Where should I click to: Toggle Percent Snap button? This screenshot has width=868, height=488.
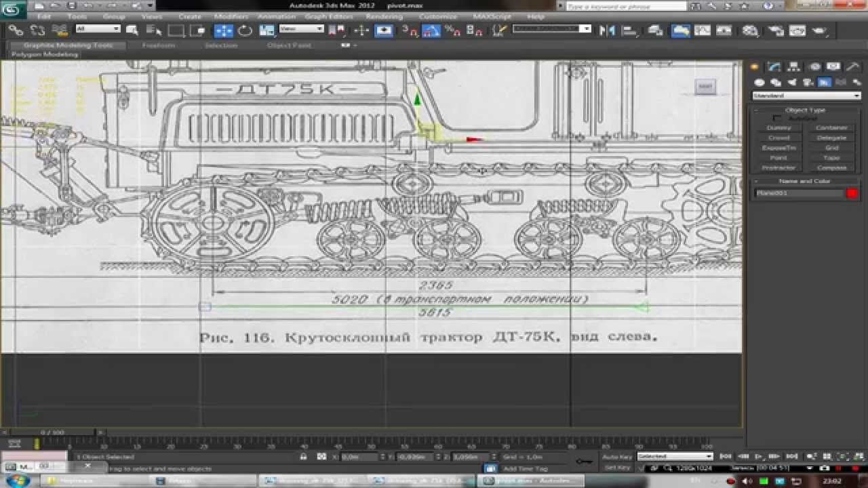tap(453, 30)
